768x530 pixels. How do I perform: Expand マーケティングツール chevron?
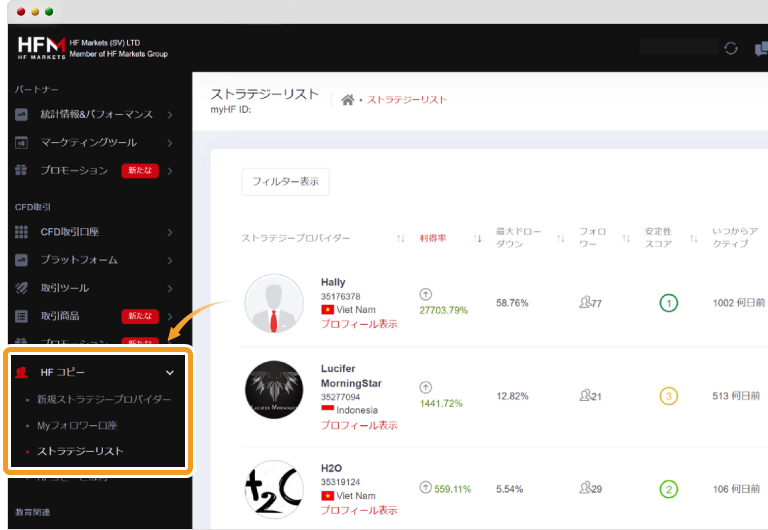(169, 143)
